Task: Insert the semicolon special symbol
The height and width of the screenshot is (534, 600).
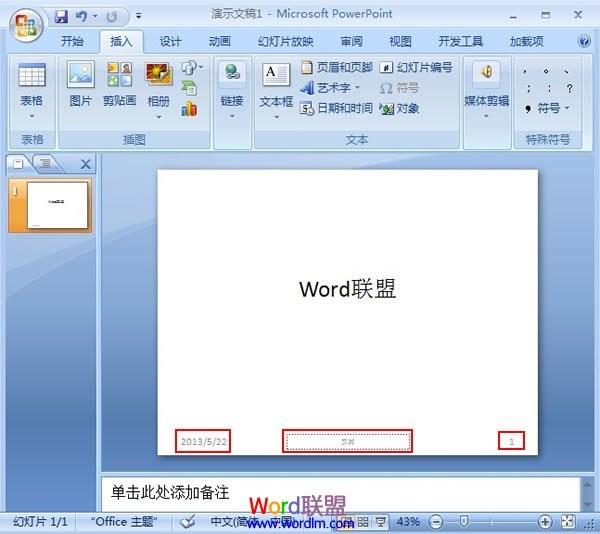Action: (x=528, y=89)
